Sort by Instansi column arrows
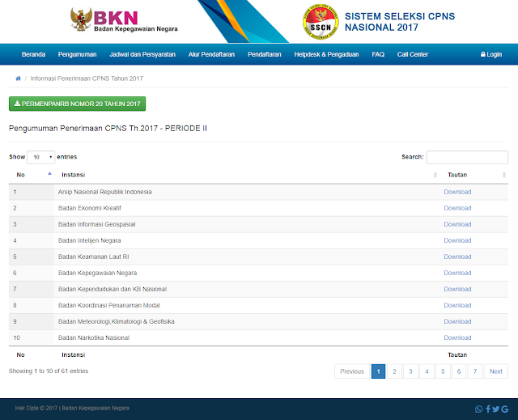Viewport: 518px width, 420px height. click(435, 175)
